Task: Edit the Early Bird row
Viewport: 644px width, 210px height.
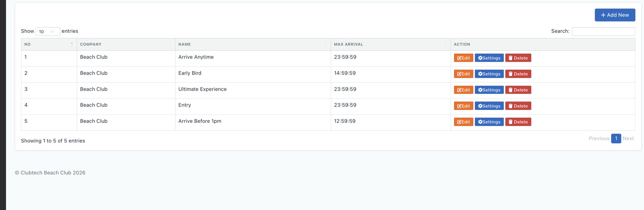Action: pyautogui.click(x=463, y=74)
